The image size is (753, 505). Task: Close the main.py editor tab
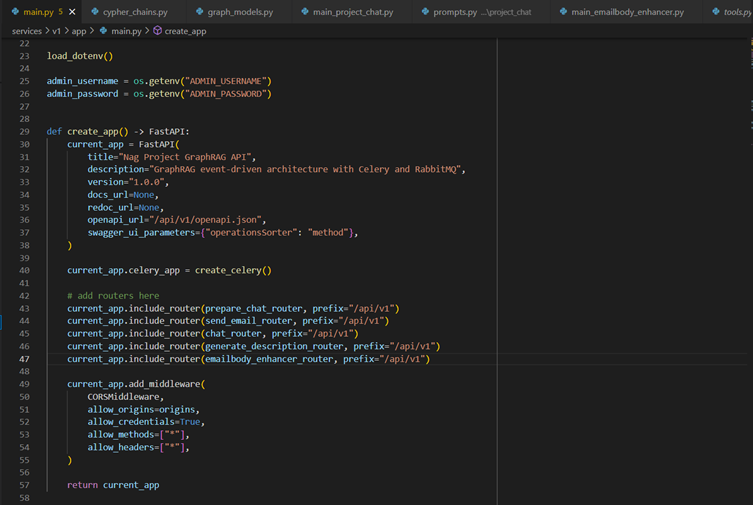72,12
